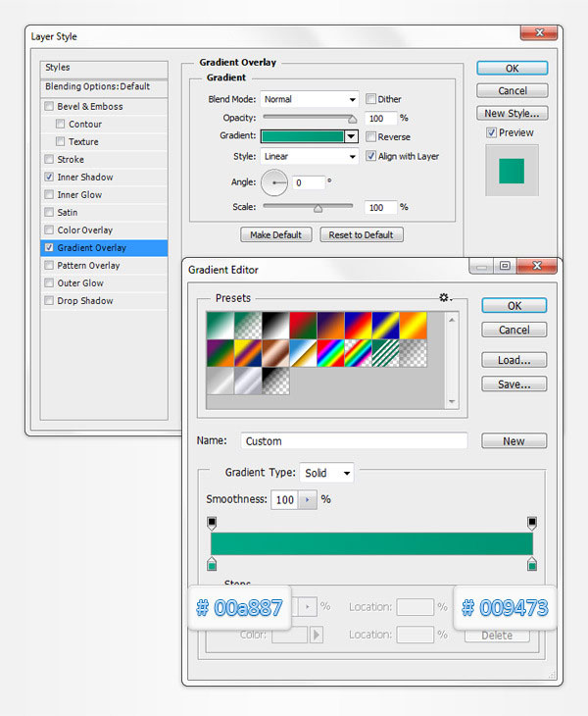The width and height of the screenshot is (588, 716).
Task: Choose the green-to-transparent gradient preset
Action: (x=248, y=325)
